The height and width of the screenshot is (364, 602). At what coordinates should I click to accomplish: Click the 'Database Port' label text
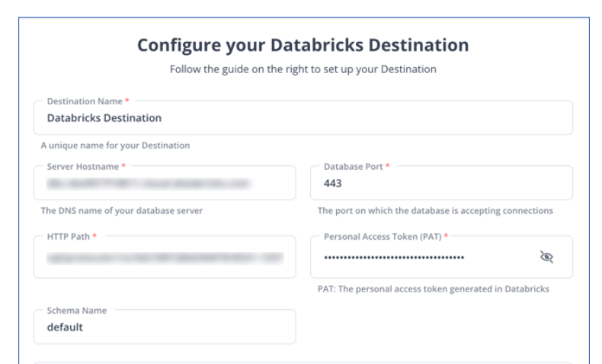(x=354, y=167)
